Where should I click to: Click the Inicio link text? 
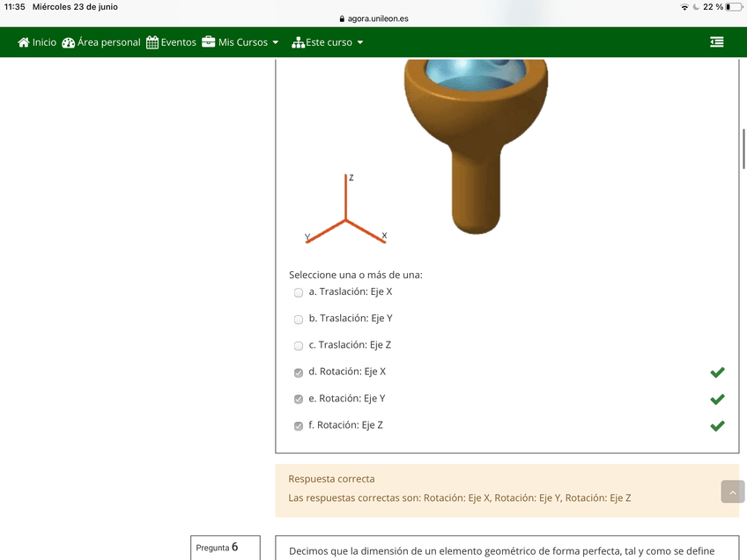pos(44,42)
